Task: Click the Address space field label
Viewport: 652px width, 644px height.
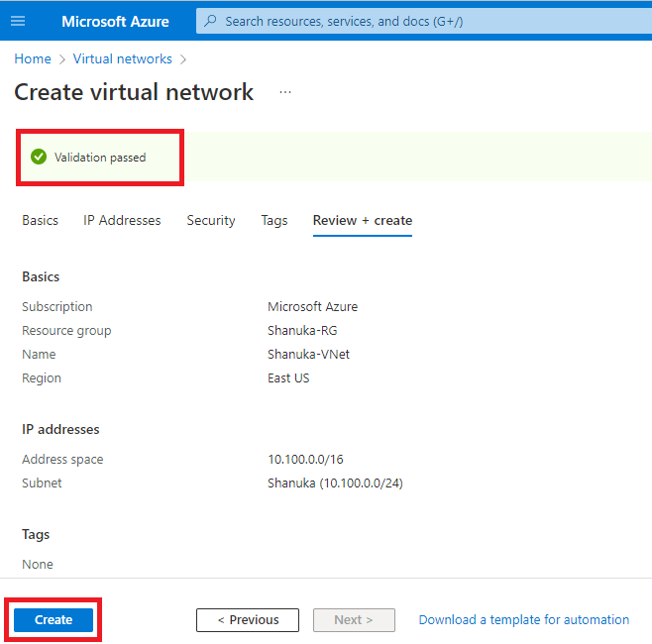Action: click(x=62, y=459)
